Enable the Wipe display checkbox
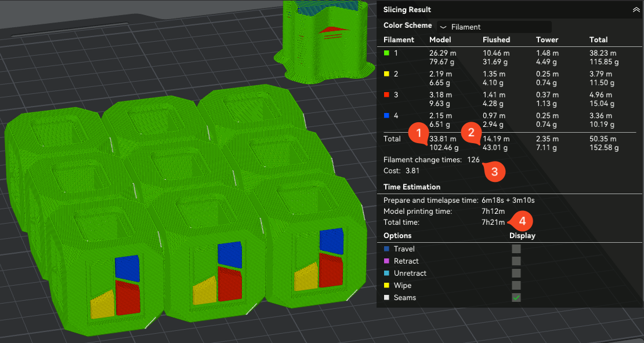The height and width of the screenshot is (343, 644). coord(516,286)
